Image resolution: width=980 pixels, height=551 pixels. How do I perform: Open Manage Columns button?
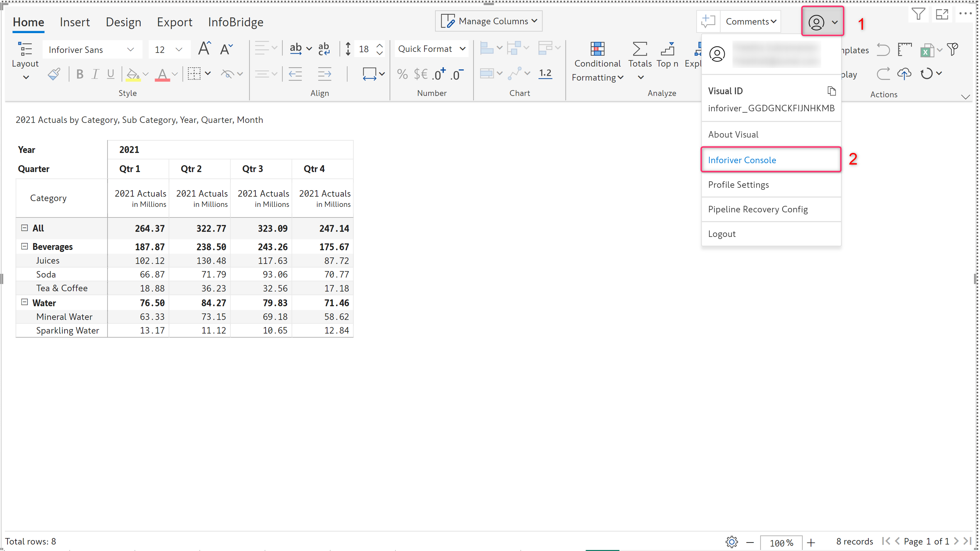tap(489, 21)
